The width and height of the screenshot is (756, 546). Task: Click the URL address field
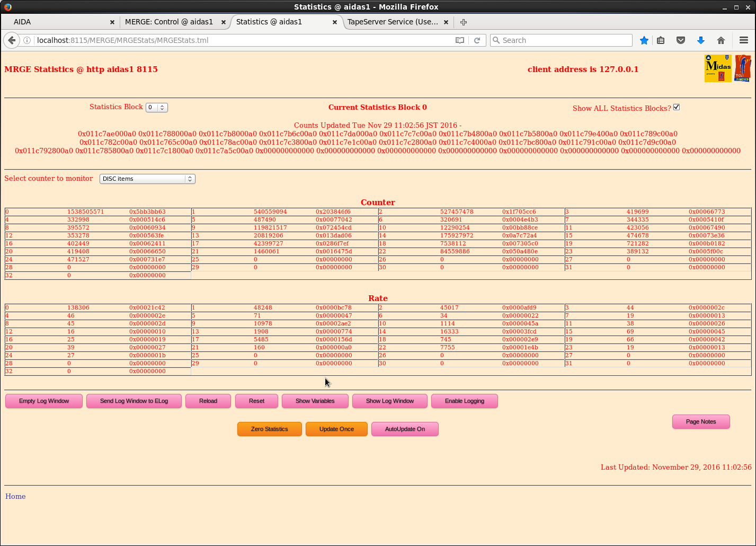[244, 40]
